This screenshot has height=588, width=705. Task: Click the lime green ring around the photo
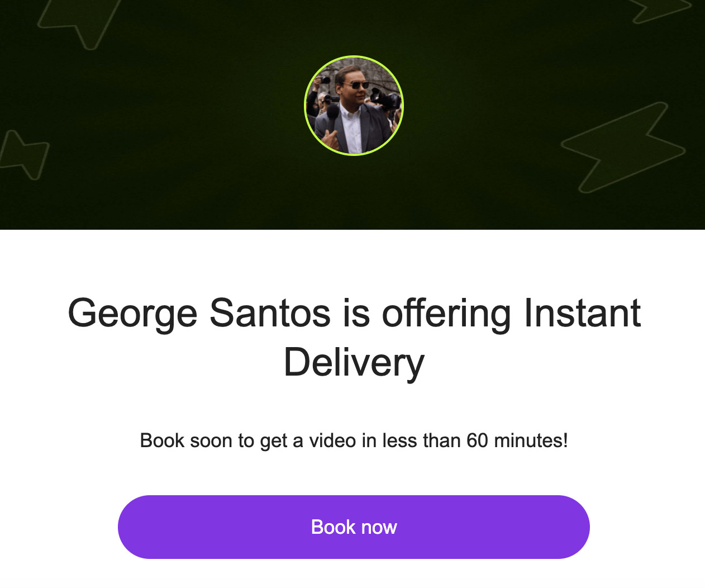[306, 106]
